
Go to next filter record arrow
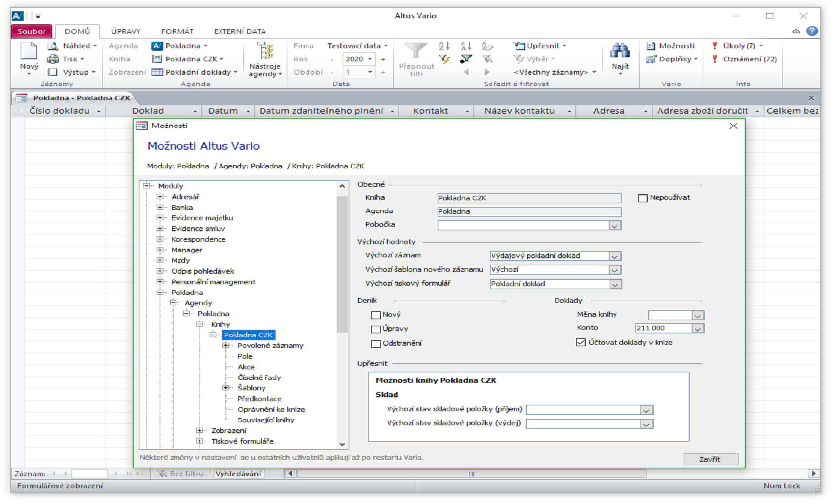point(487,72)
